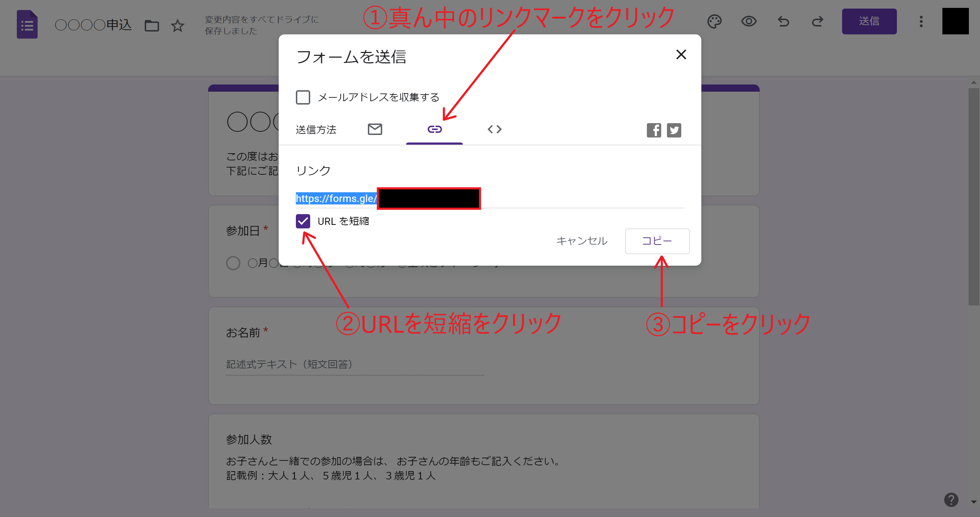Viewport: 980px width, 517px height.
Task: Open the customize theme palette icon
Action: tap(714, 21)
